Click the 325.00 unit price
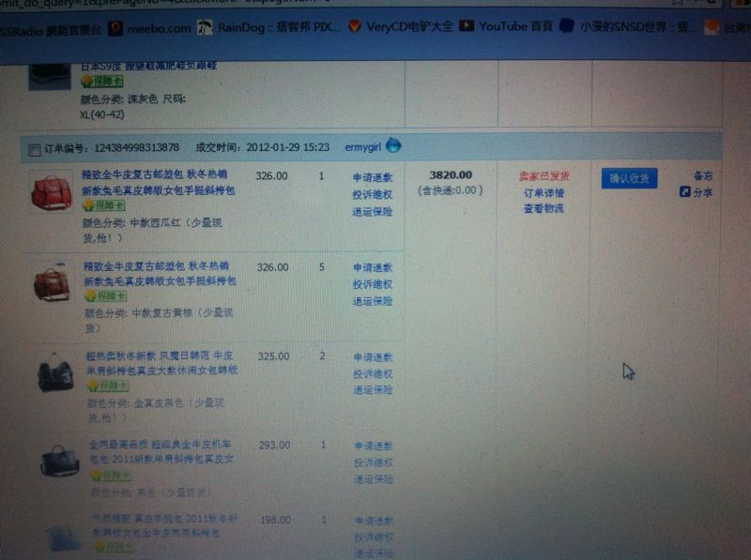The height and width of the screenshot is (560, 751). 273,356
